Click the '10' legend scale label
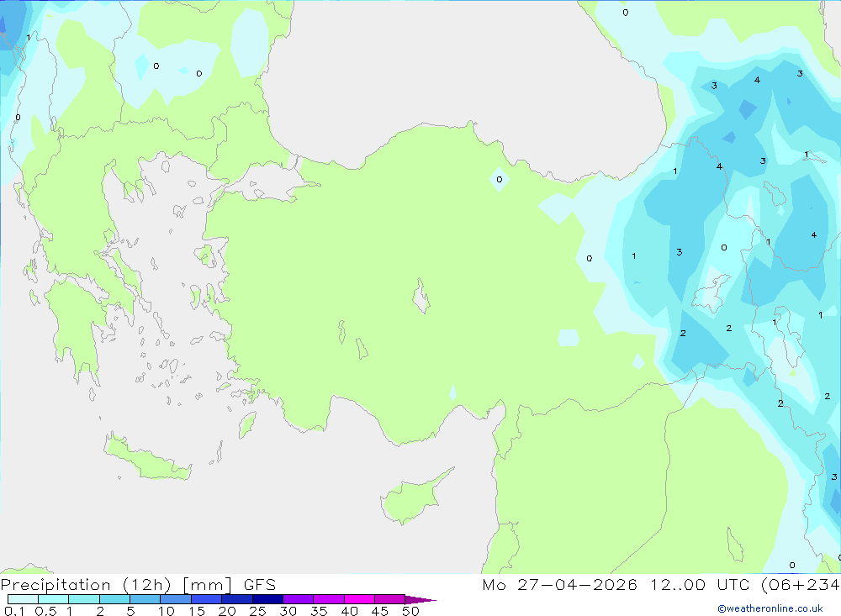The image size is (841, 616). click(x=167, y=611)
